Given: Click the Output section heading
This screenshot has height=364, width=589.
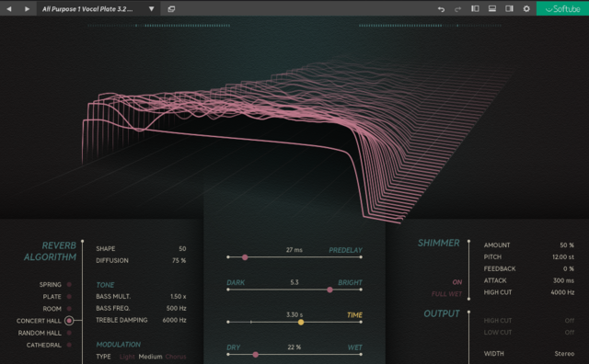Looking at the screenshot, I should tap(442, 313).
